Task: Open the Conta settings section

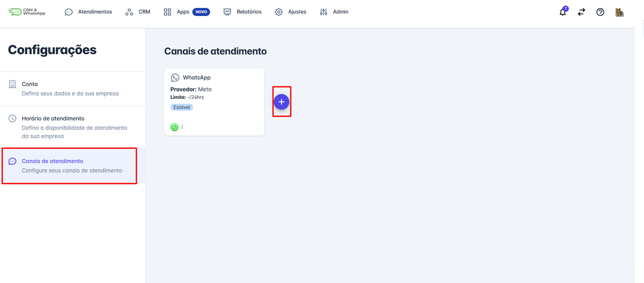Action: tap(30, 84)
